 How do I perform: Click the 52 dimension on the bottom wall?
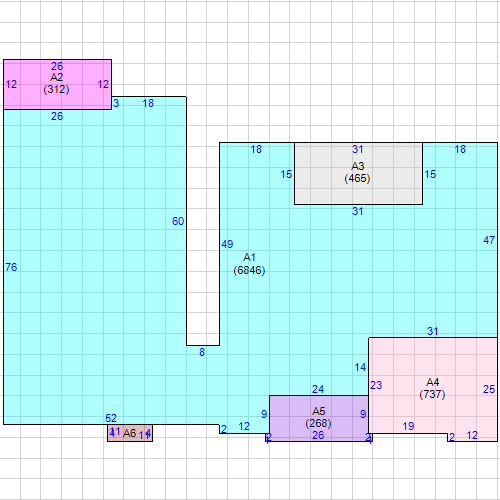coord(111,418)
